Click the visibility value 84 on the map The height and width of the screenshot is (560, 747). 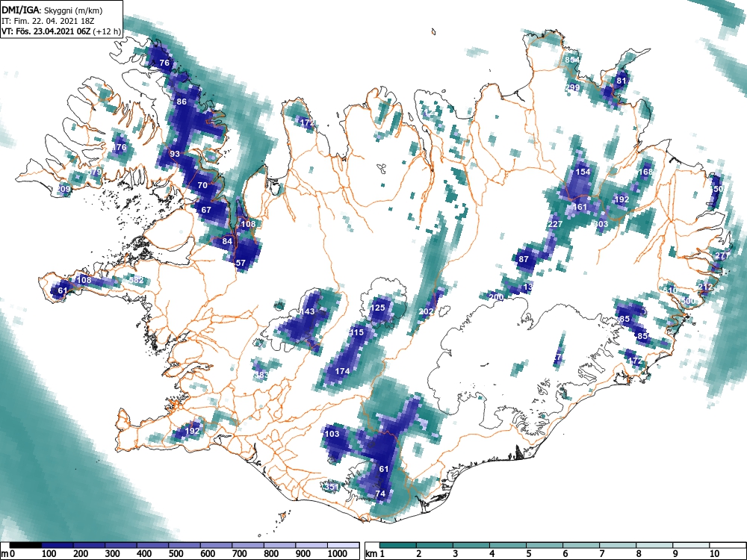[x=227, y=241]
